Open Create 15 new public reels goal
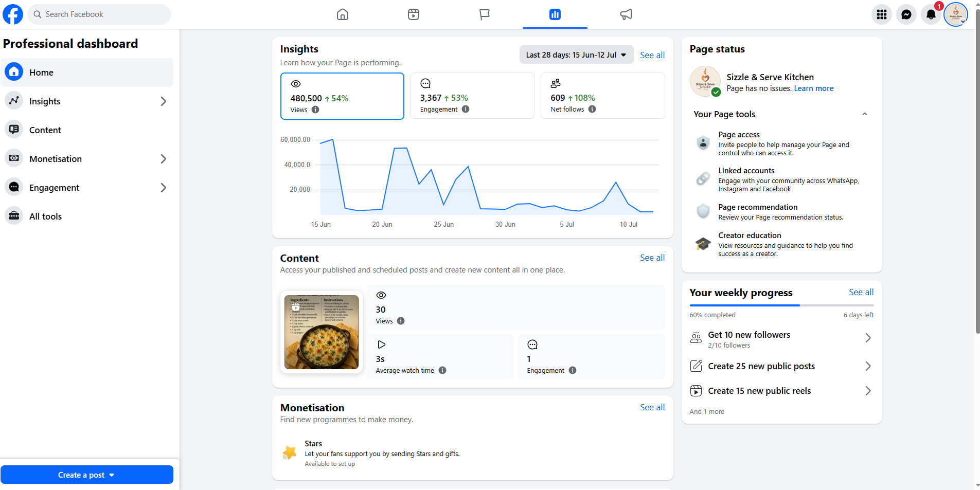This screenshot has width=980, height=490. click(x=781, y=391)
